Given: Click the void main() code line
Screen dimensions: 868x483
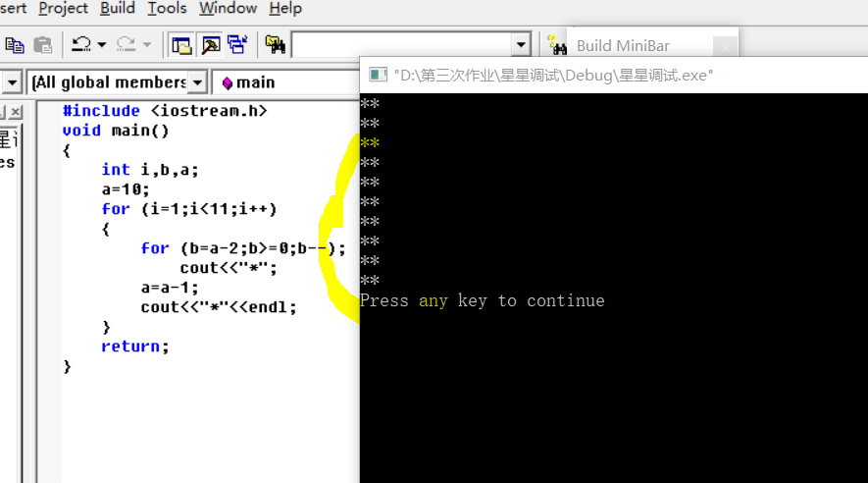Looking at the screenshot, I should click(x=115, y=131).
